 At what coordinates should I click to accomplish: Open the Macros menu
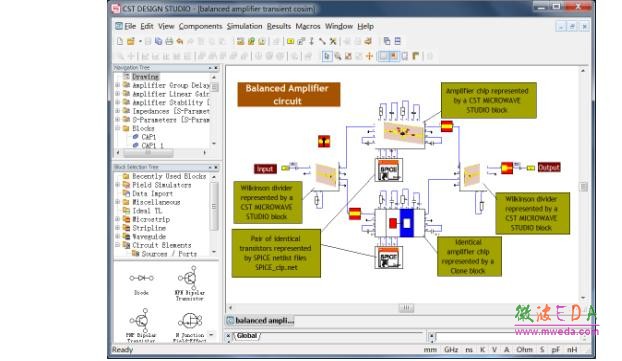click(308, 26)
